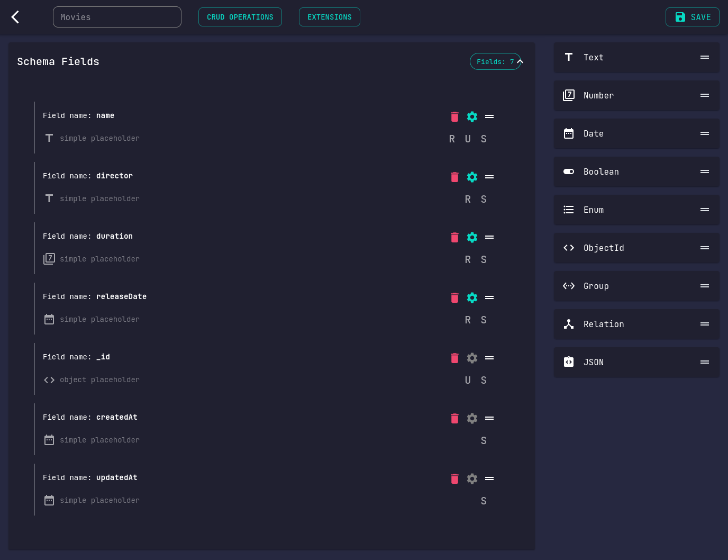Select the Text field type
Viewport: 728px width, 560px height.
tap(636, 57)
